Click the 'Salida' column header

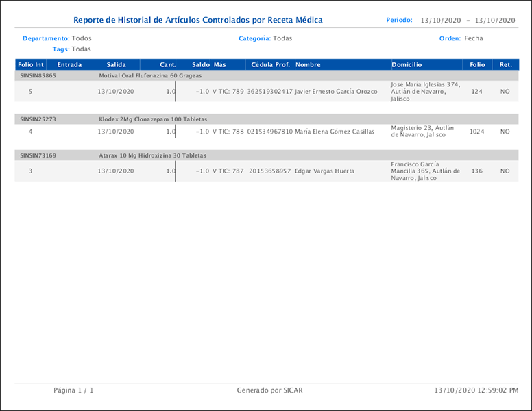pos(117,65)
